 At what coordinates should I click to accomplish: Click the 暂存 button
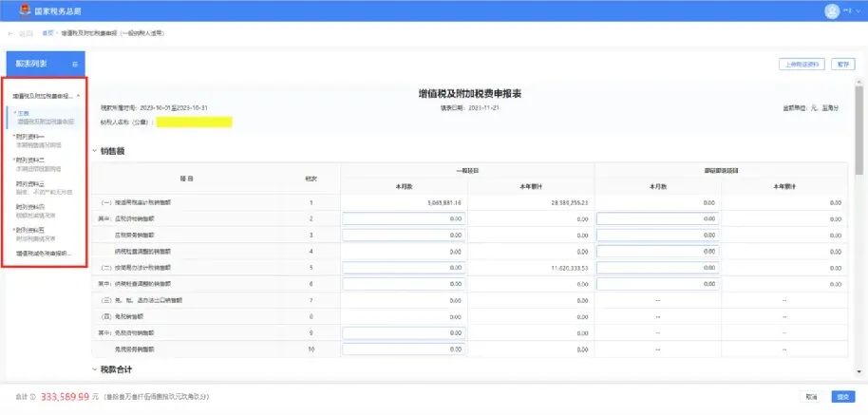point(842,65)
